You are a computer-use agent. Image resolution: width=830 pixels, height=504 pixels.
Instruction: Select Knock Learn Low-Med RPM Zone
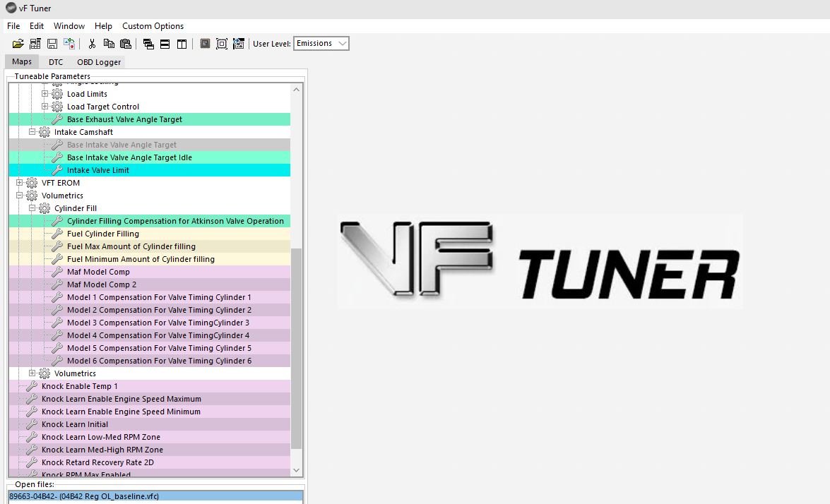pyautogui.click(x=149, y=437)
